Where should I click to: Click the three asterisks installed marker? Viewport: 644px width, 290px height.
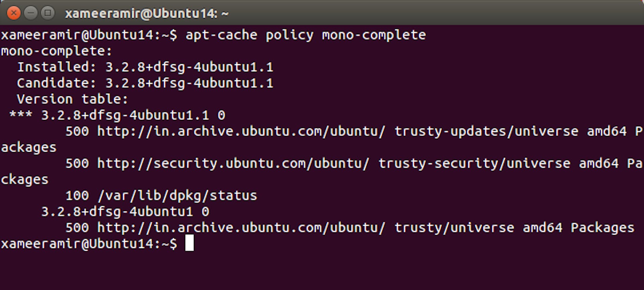tap(21, 114)
